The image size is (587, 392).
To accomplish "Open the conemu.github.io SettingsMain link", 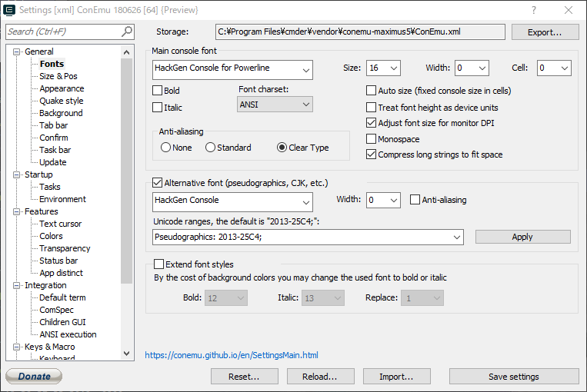I will click(232, 355).
